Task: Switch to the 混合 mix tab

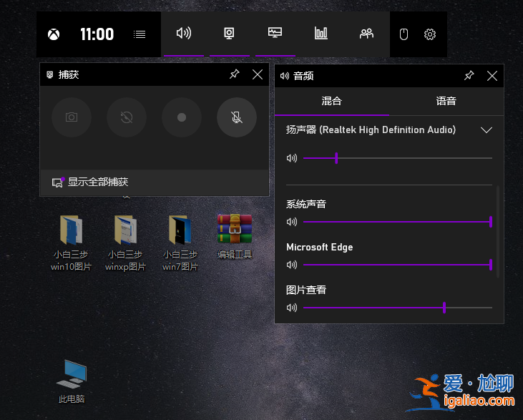Action: coord(331,101)
